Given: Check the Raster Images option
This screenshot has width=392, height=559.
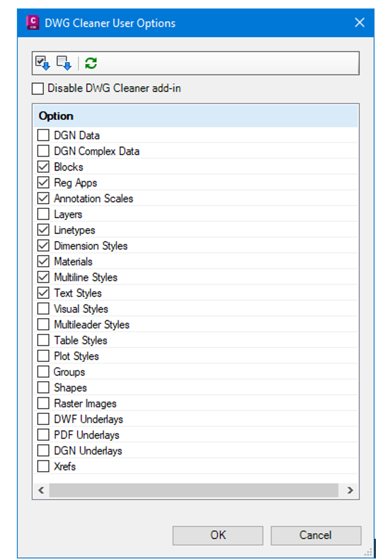Looking at the screenshot, I should pyautogui.click(x=43, y=404).
